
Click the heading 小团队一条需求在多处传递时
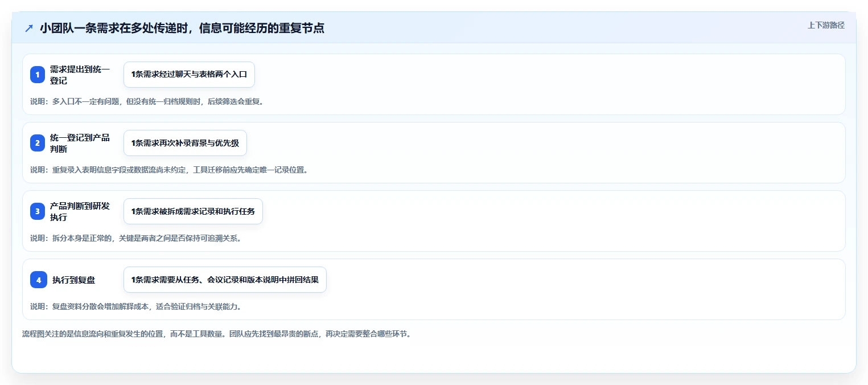tap(182, 28)
